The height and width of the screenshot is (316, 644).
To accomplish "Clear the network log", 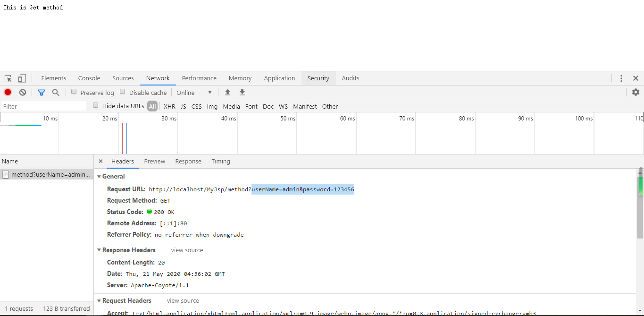I will click(x=22, y=92).
